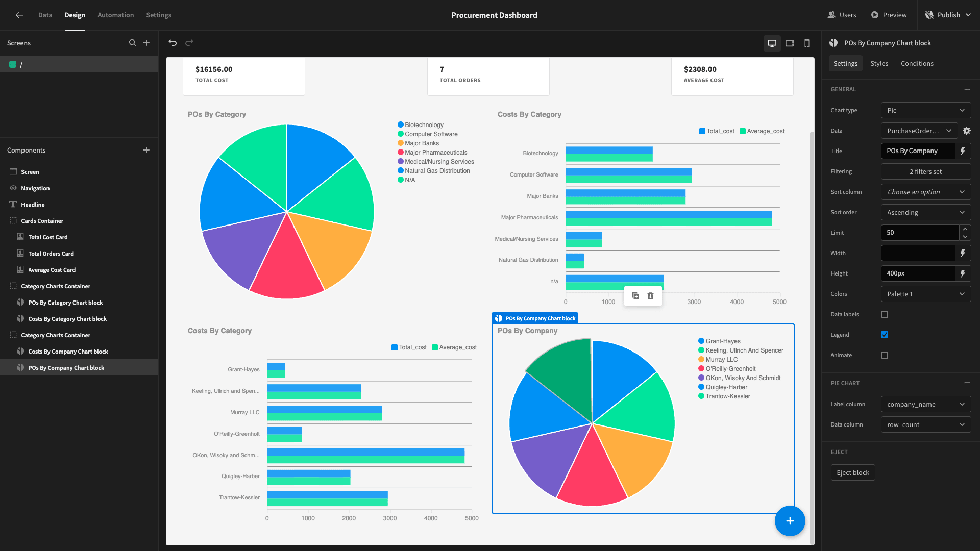Click the undo arrow icon
The height and width of the screenshot is (551, 980).
[173, 43]
